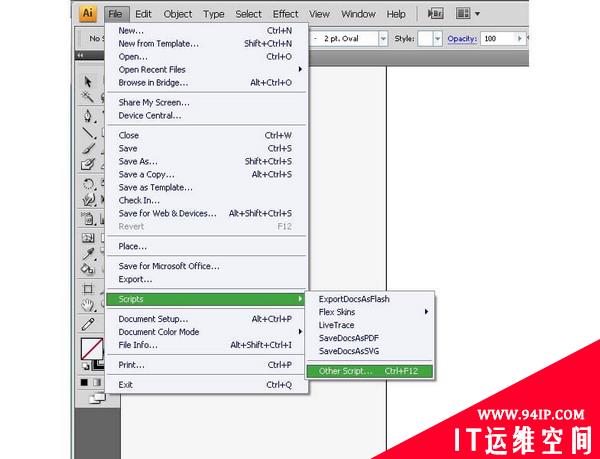The width and height of the screenshot is (600, 459).
Task: Open the Select menu
Action: 248,14
